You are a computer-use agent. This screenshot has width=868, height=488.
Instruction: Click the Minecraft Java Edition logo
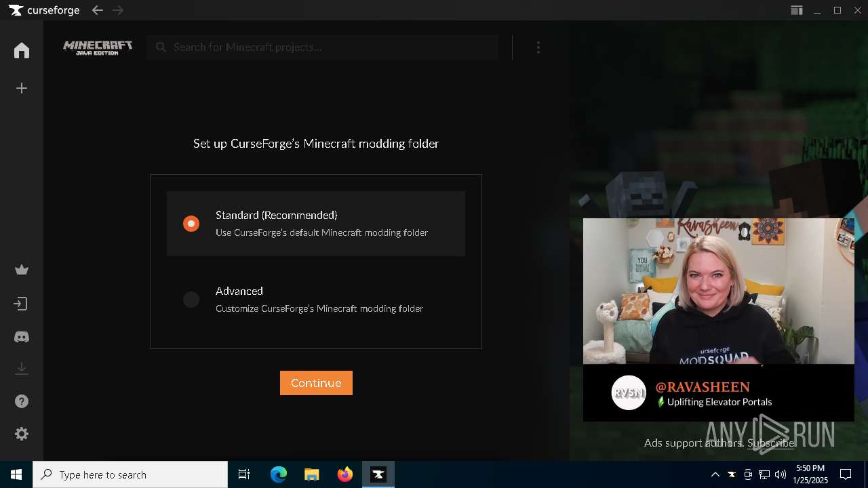point(98,47)
